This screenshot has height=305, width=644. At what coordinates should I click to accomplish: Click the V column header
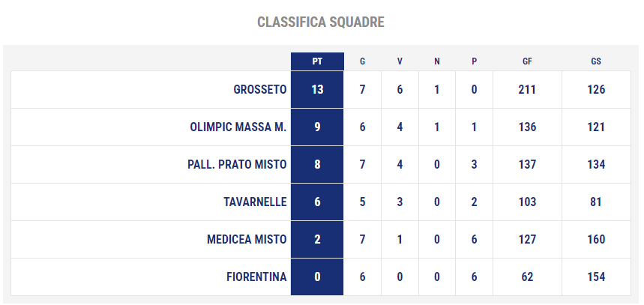[400, 61]
